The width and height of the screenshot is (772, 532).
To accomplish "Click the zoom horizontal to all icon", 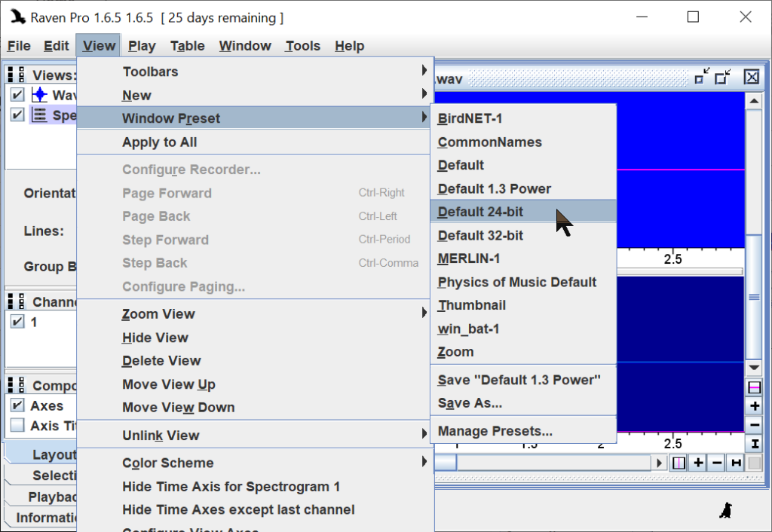I will pyautogui.click(x=736, y=463).
